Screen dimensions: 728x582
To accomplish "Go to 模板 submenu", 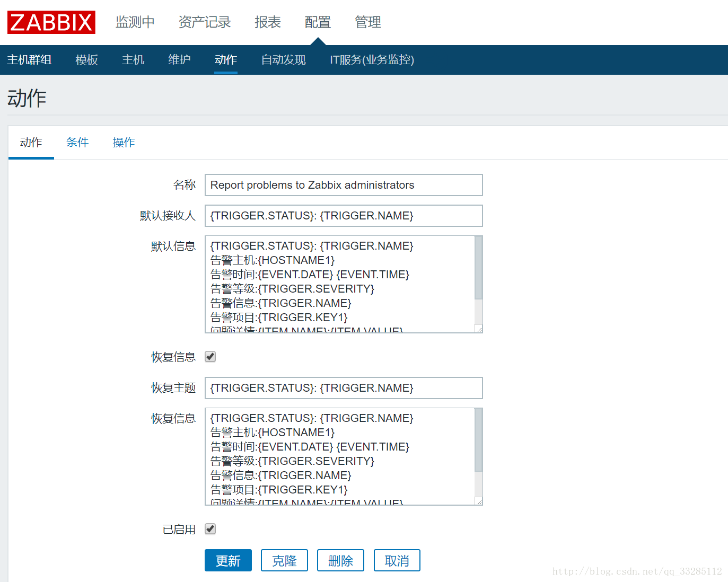I will point(87,60).
